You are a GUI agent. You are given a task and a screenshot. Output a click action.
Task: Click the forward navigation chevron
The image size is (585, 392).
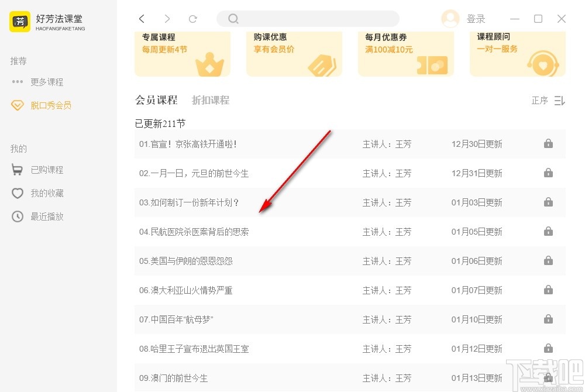tap(167, 18)
